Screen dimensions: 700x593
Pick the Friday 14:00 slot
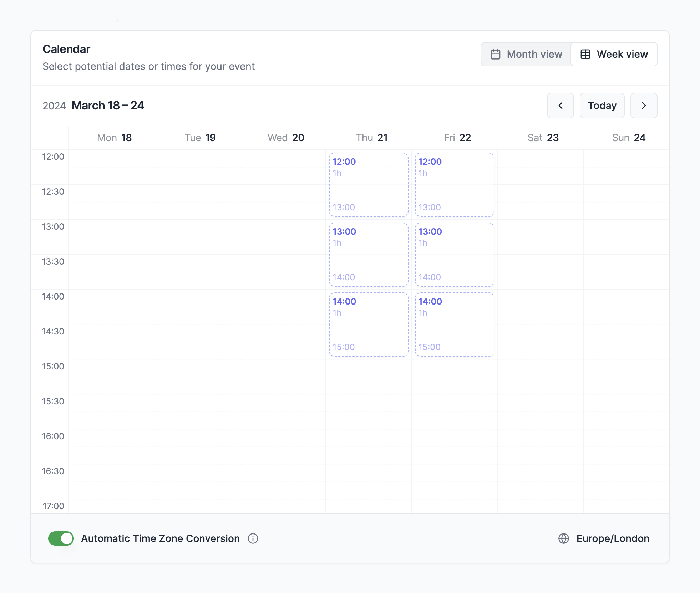click(x=455, y=324)
